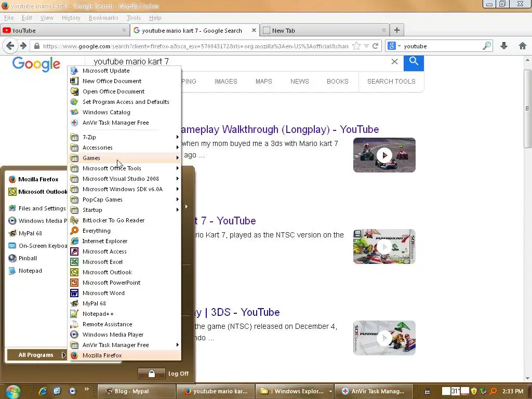Expand the PopCap Games folder

point(124,200)
